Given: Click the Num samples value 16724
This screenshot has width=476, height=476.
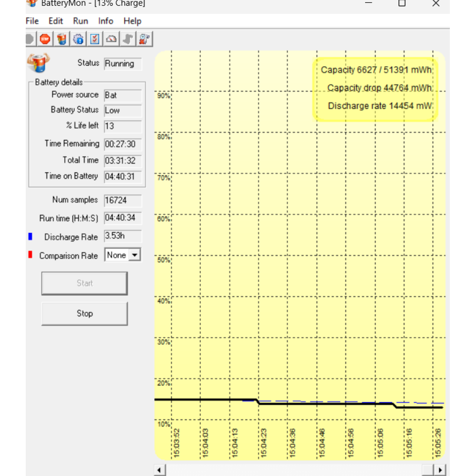Looking at the screenshot, I should (x=123, y=200).
